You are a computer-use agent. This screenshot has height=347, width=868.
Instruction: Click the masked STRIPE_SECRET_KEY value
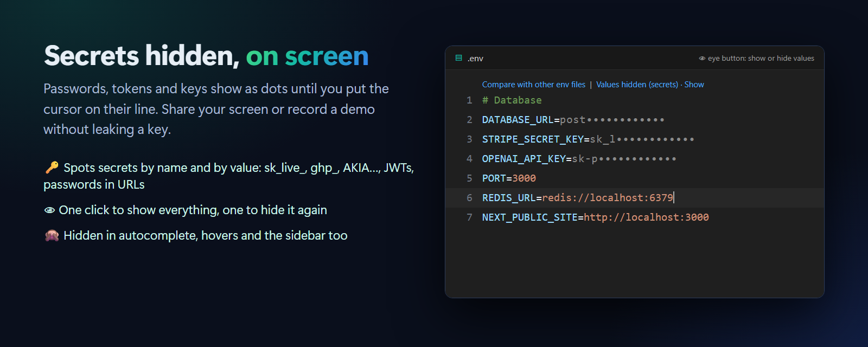click(x=642, y=139)
